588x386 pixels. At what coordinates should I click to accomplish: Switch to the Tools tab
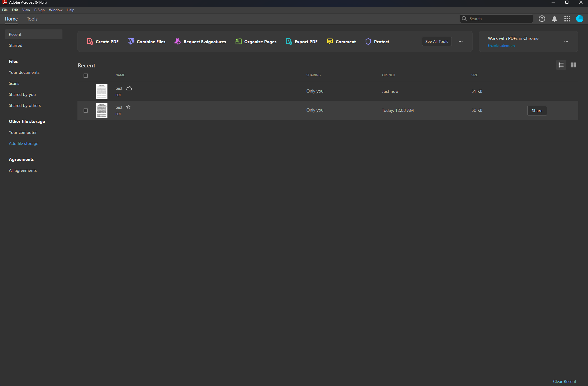click(x=32, y=19)
